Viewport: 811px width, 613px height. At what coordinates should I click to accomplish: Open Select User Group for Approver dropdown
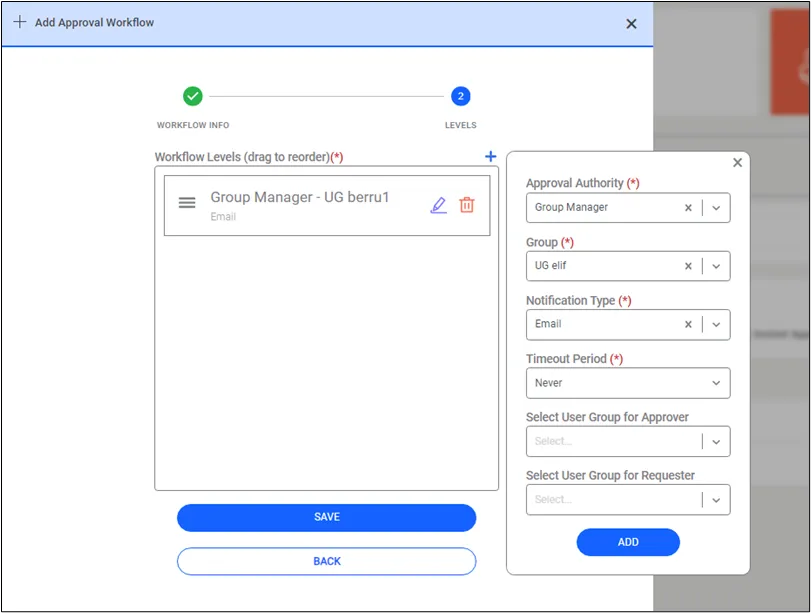coord(628,441)
